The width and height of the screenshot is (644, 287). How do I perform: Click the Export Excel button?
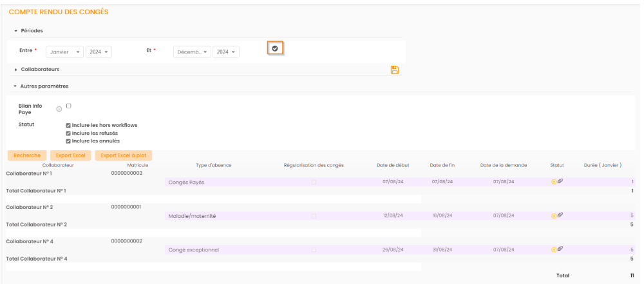70,155
